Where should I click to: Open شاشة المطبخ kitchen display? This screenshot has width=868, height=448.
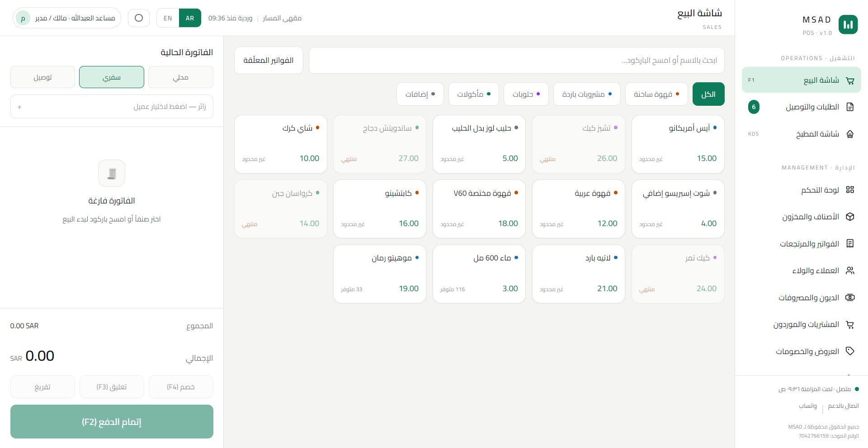pos(801,134)
